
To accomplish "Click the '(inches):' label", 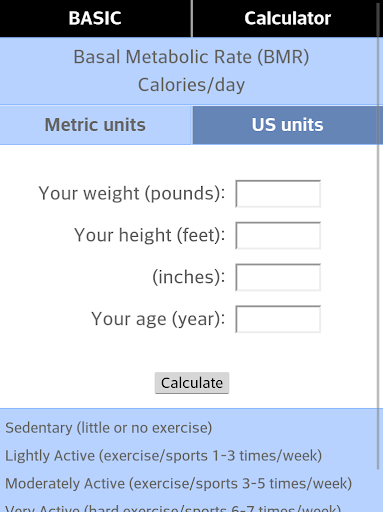I will [189, 277].
